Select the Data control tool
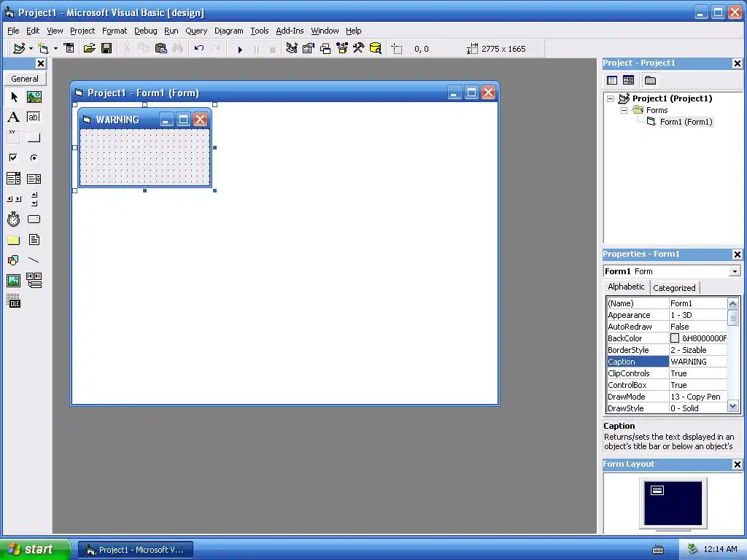This screenshot has height=560, width=747. [x=34, y=281]
